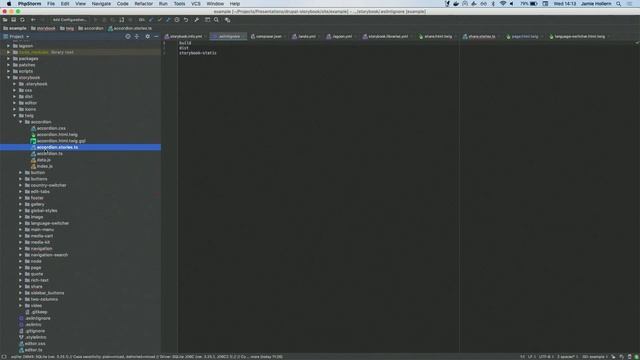The height and width of the screenshot is (360, 640).
Task: Open the Apple menu
Action: 9,4
